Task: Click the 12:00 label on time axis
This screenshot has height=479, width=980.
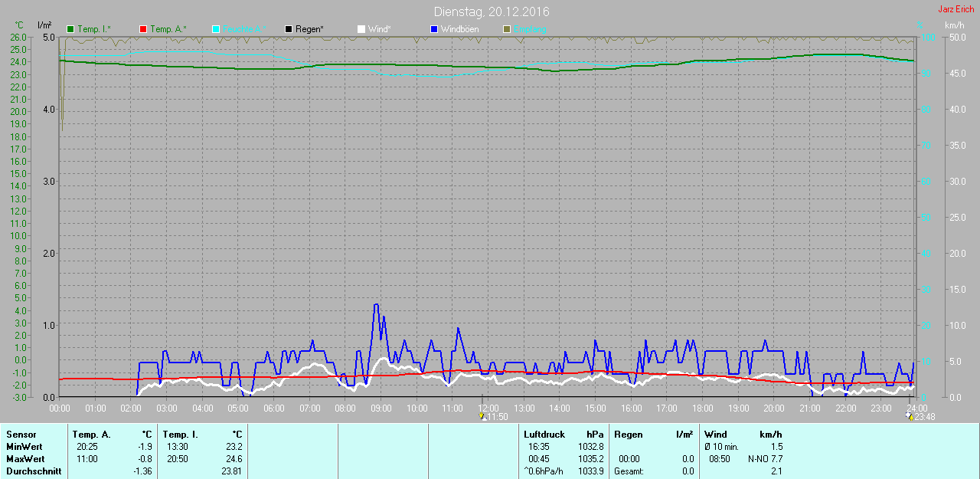Action: [488, 408]
